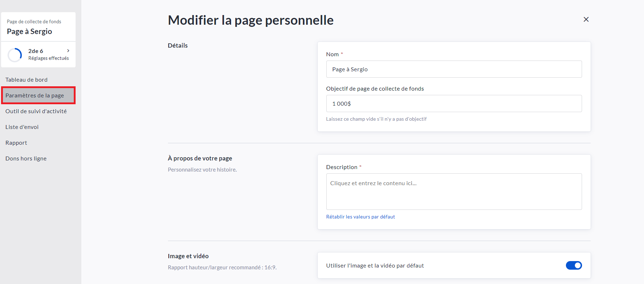The width and height of the screenshot is (644, 284).
Task: Click the Réglages effectués text
Action: [48, 58]
